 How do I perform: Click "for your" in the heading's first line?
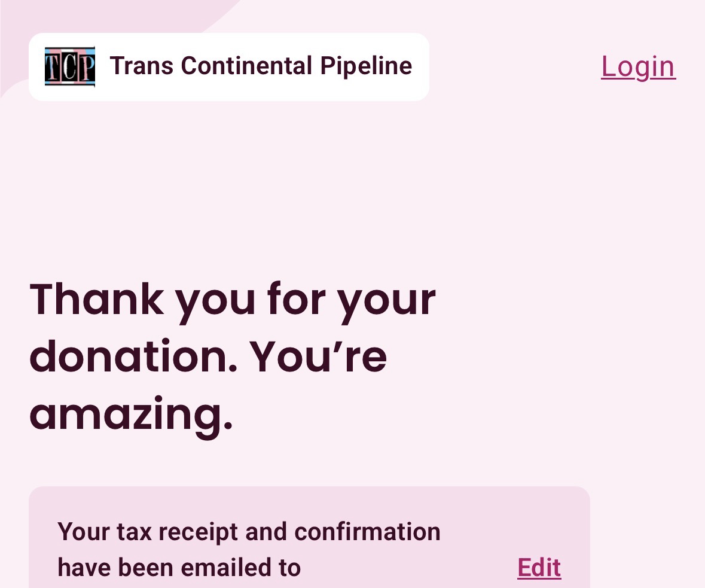pos(352,298)
